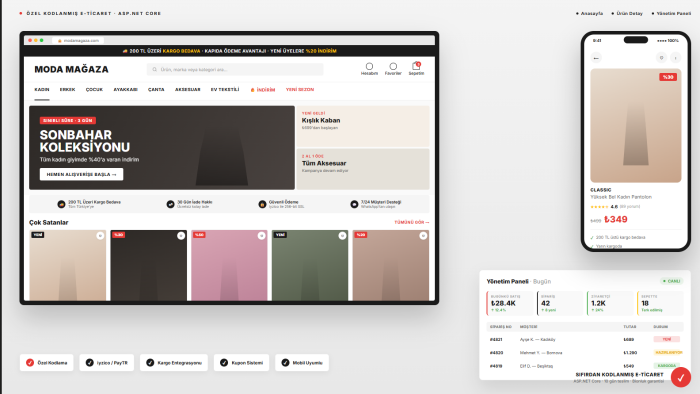Select order row #4821
700x394 pixels.
[585, 340]
